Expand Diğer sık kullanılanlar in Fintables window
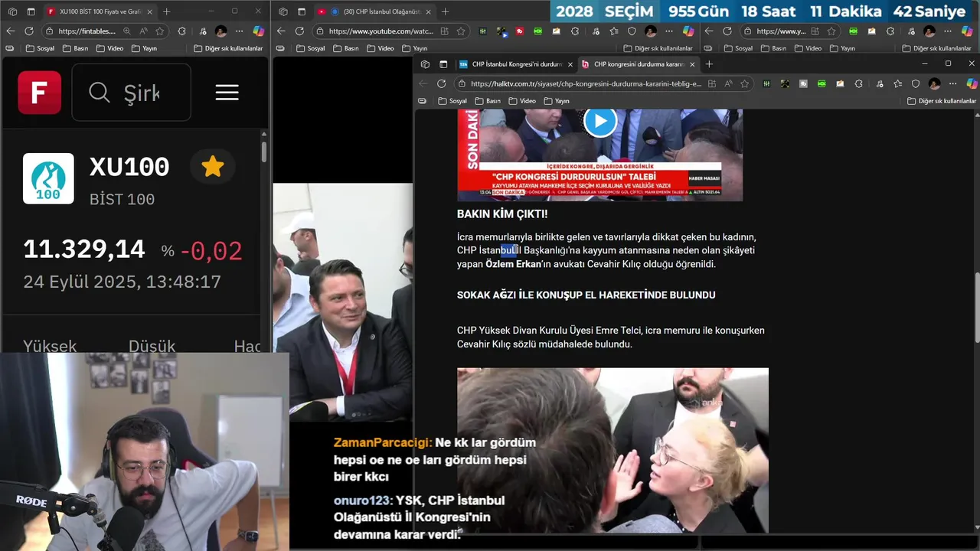This screenshot has height=551, width=980. [x=228, y=48]
